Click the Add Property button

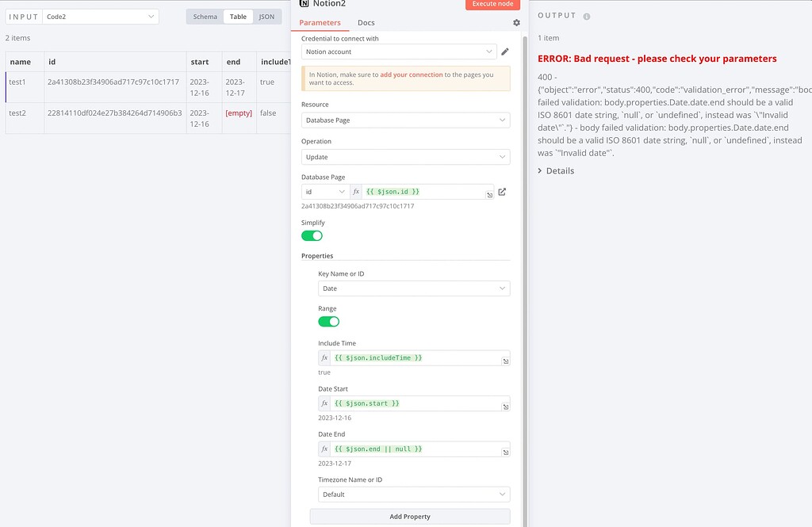pyautogui.click(x=409, y=516)
